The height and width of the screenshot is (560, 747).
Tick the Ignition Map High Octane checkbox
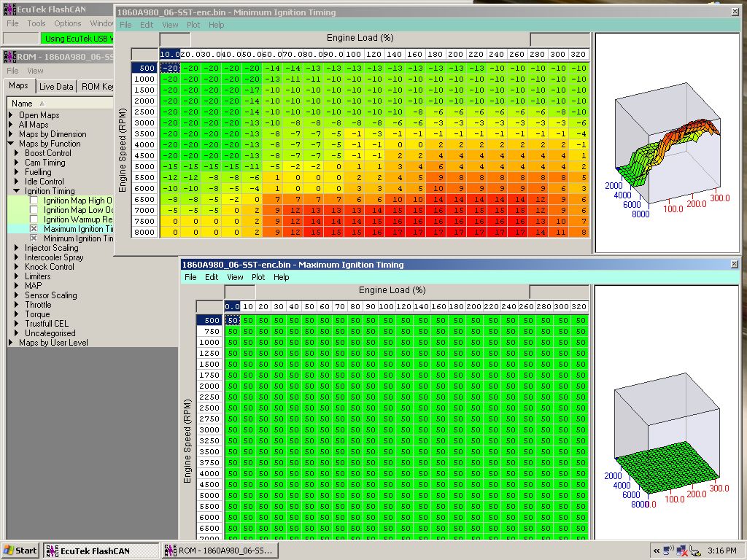pos(34,201)
